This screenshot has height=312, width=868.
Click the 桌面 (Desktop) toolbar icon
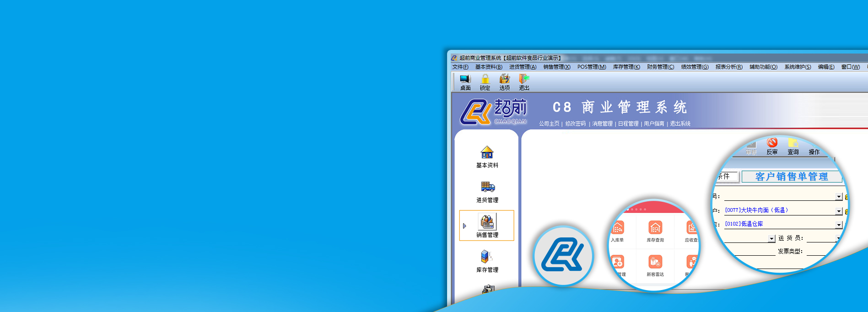coord(465,82)
